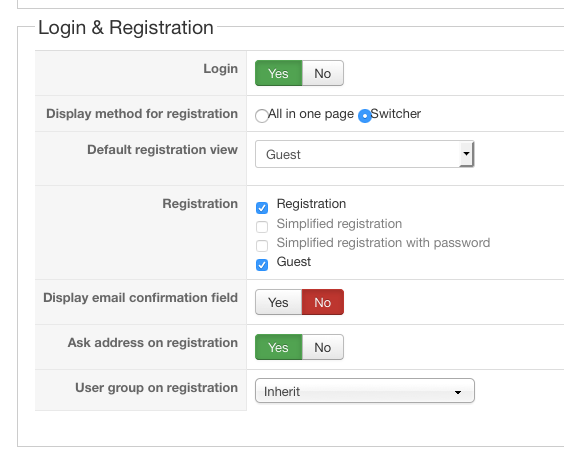Click No for email confirmation field

pyautogui.click(x=323, y=302)
